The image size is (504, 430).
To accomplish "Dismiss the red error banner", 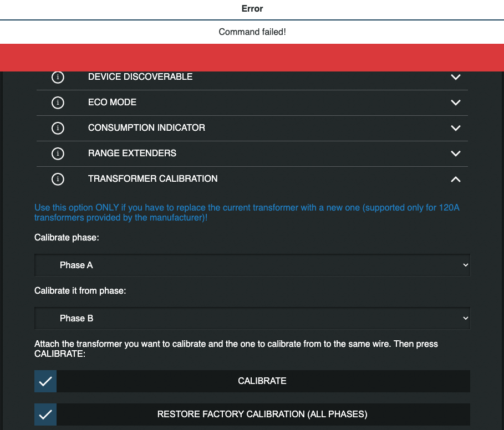I will click(x=252, y=58).
